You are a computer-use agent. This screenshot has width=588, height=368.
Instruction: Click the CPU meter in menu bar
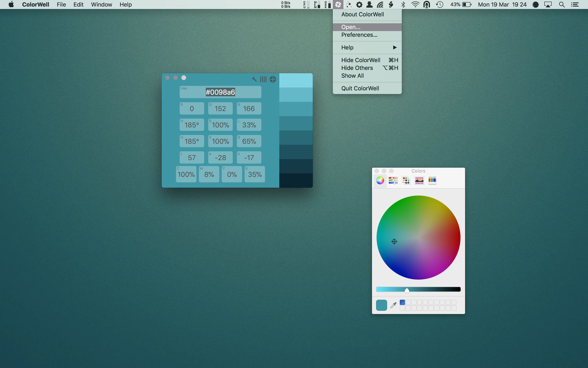(306, 4)
